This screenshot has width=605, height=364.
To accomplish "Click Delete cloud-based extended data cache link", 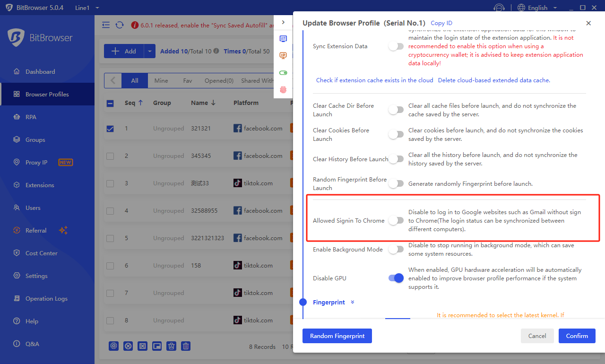I will pos(494,80).
